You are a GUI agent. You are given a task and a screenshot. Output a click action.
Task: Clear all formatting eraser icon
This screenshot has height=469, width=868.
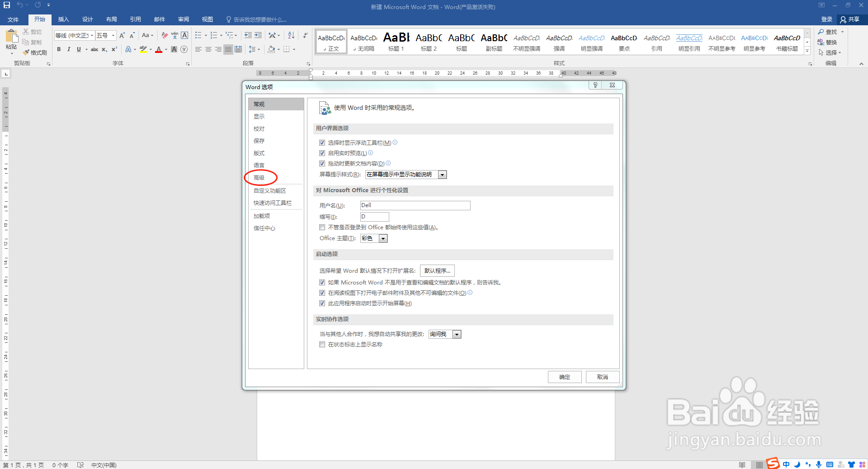click(165, 35)
